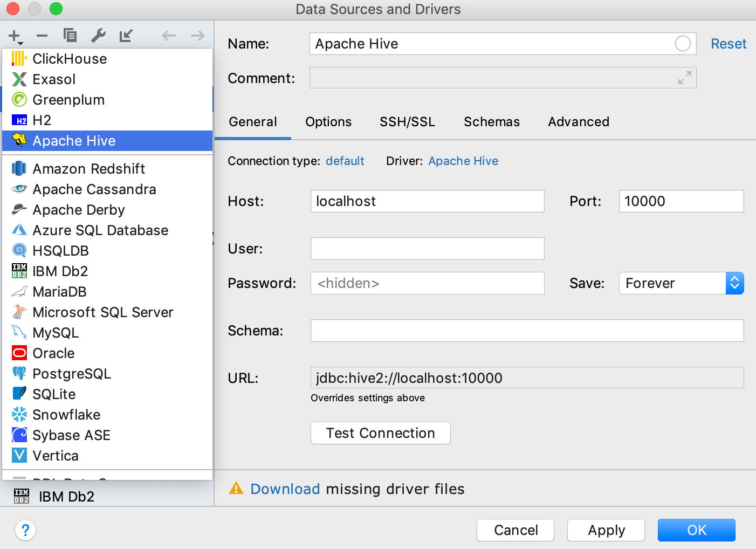Choose Vertica data source
This screenshot has width=756, height=549.
[x=108, y=456]
